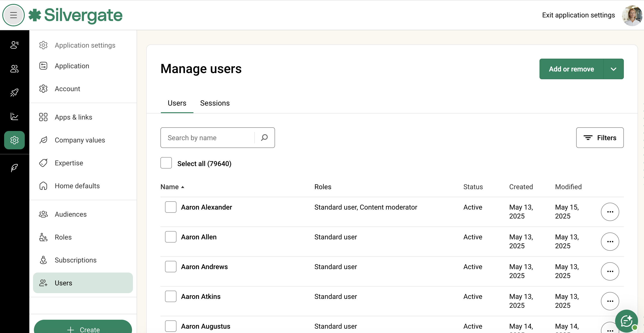
Task: Select the Aaron Alexander checkbox
Action: (171, 207)
